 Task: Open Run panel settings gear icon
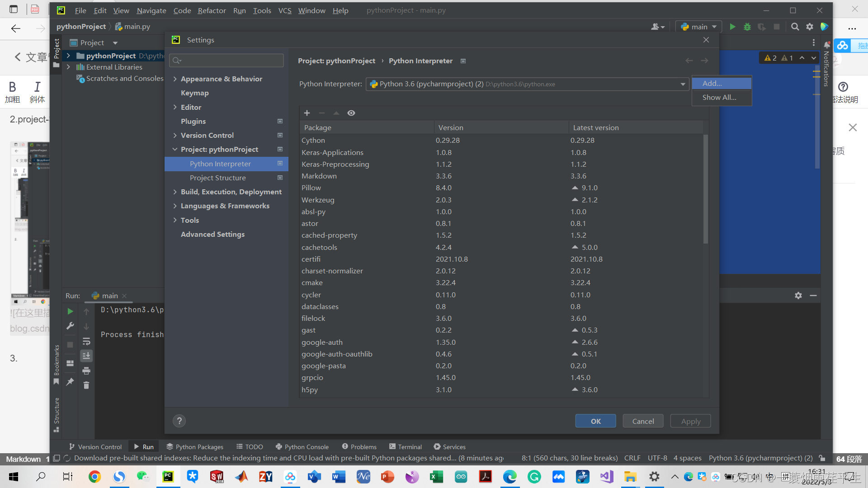pos(798,296)
